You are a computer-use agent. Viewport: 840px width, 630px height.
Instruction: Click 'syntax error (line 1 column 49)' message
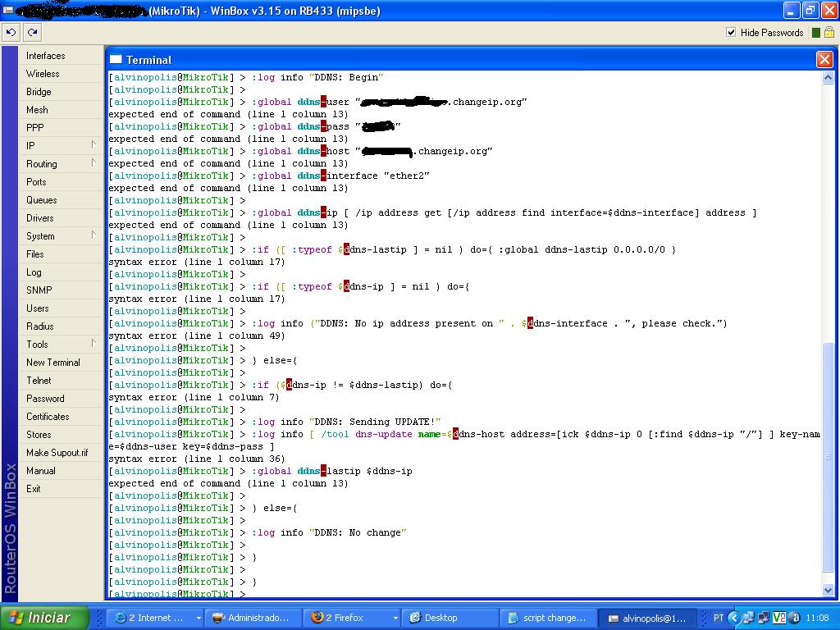click(x=197, y=336)
